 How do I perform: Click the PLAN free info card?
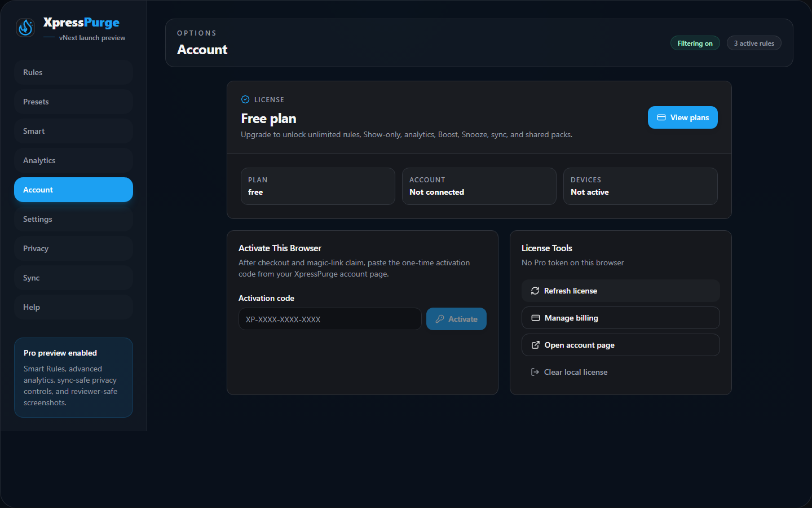(317, 186)
